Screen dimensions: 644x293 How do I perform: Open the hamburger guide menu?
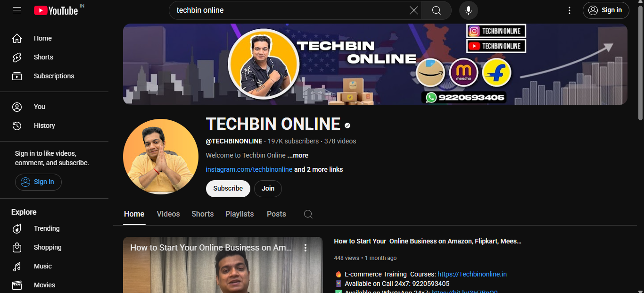(x=17, y=10)
